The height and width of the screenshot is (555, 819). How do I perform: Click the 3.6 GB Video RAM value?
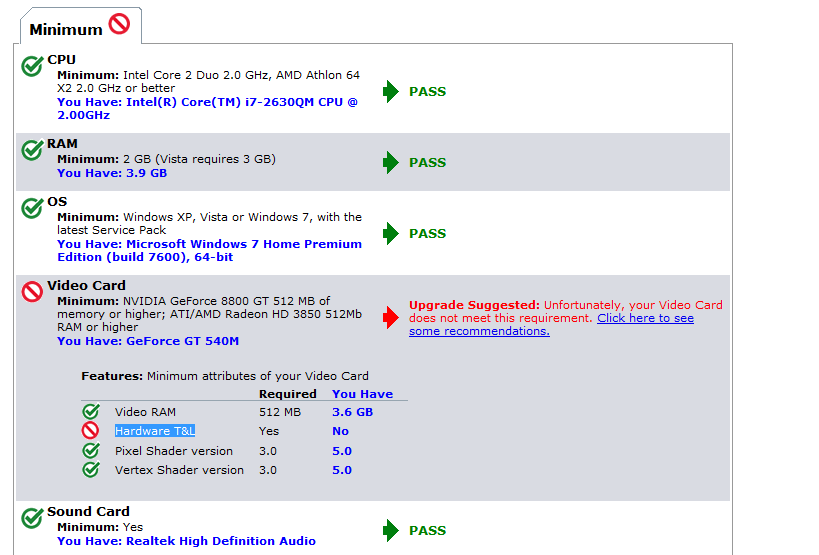(x=353, y=412)
